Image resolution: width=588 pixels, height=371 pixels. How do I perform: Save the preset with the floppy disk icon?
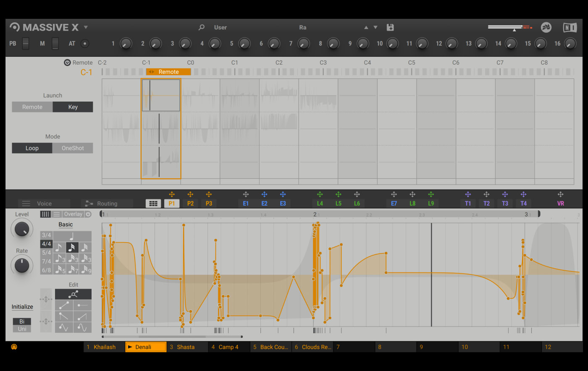pyautogui.click(x=390, y=27)
